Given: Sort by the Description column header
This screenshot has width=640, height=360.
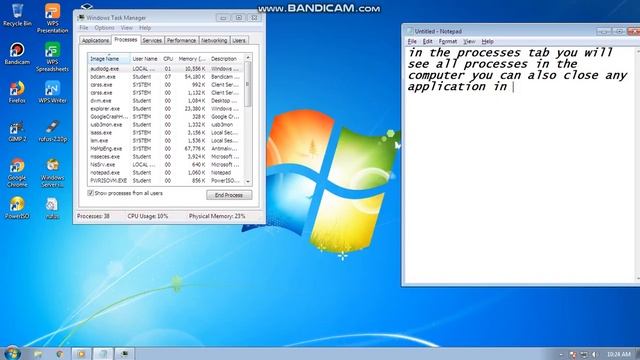Looking at the screenshot, I should coord(226,59).
